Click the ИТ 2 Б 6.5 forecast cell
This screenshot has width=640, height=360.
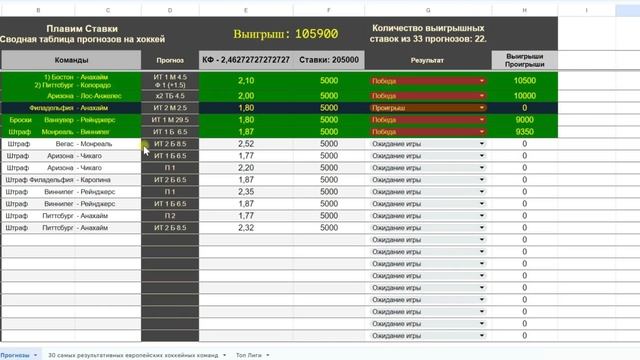170,180
